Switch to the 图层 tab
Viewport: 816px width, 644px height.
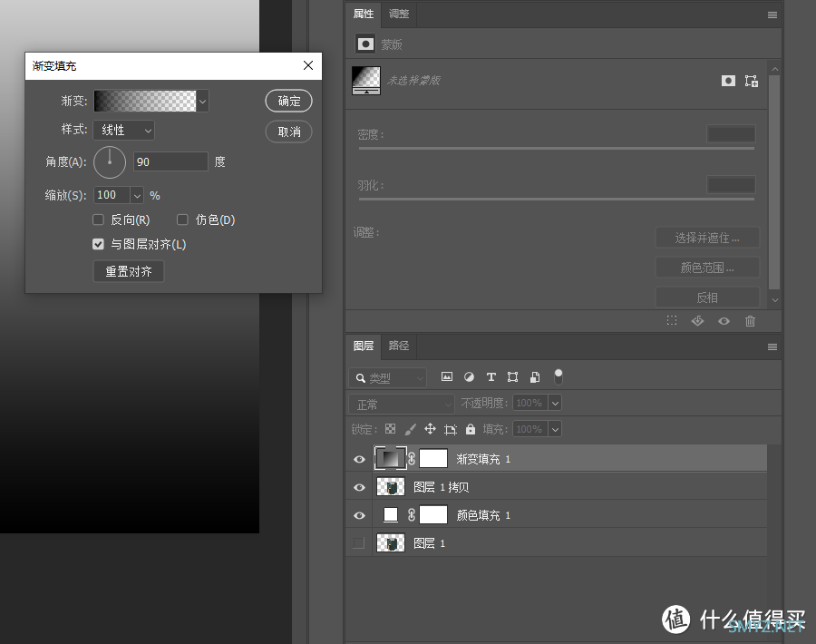point(364,346)
